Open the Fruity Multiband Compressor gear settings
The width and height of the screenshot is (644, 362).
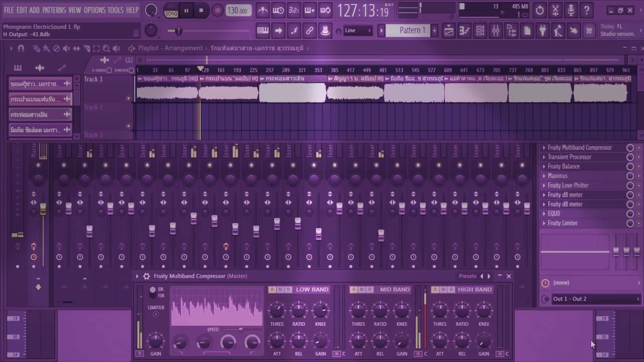[146, 276]
